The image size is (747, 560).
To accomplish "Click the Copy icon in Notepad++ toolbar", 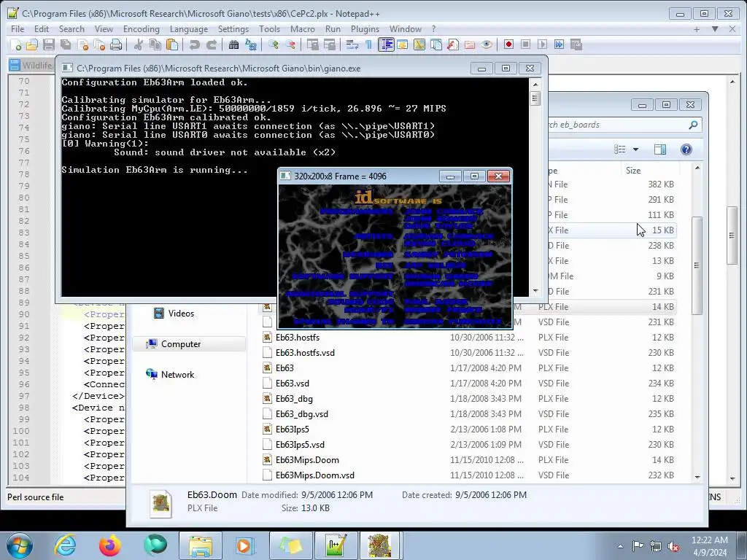I will pyautogui.click(x=155, y=44).
